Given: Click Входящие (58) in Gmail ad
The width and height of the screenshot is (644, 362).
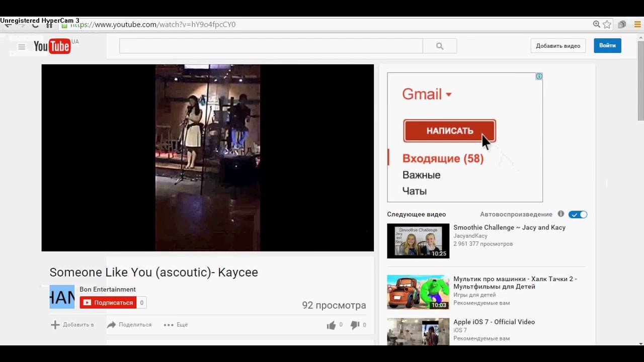Looking at the screenshot, I should coord(443,159).
